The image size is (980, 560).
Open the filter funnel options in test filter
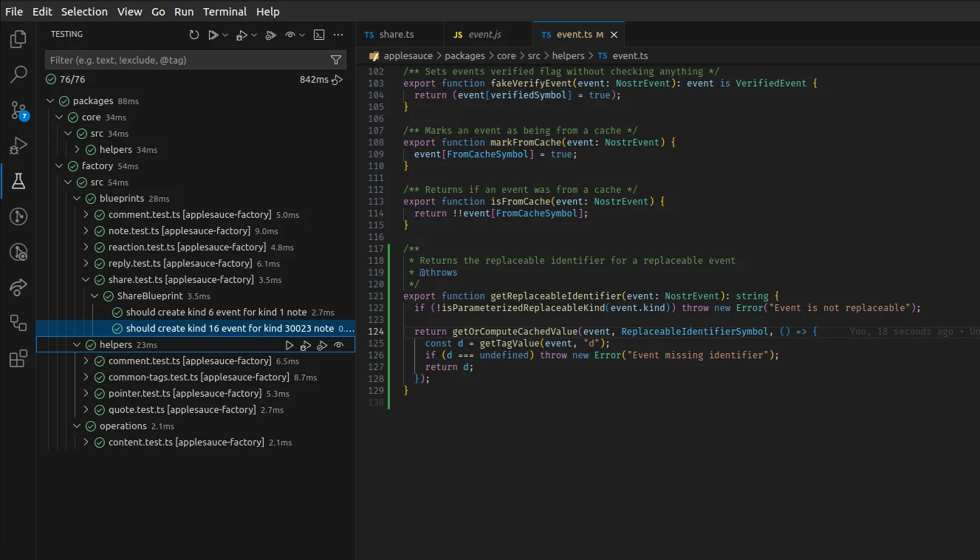tap(336, 60)
